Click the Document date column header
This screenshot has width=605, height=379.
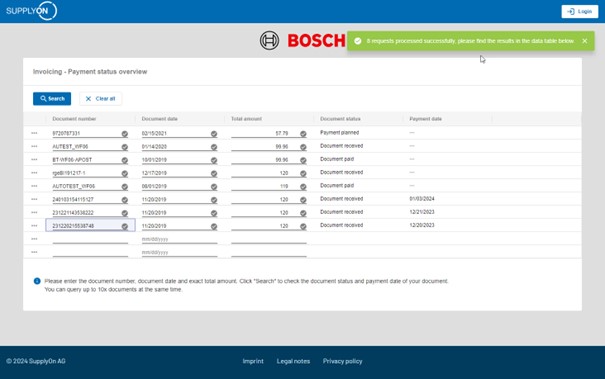pyautogui.click(x=159, y=119)
